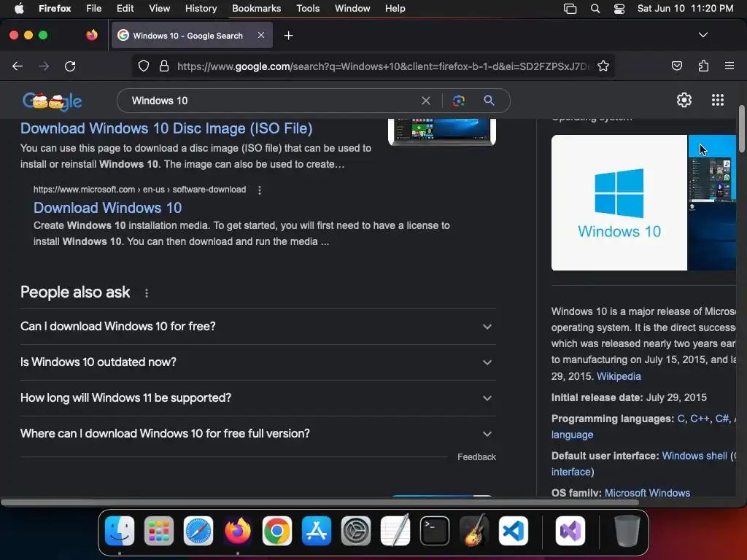Open the list all tabs dropdown arrow

tap(703, 35)
